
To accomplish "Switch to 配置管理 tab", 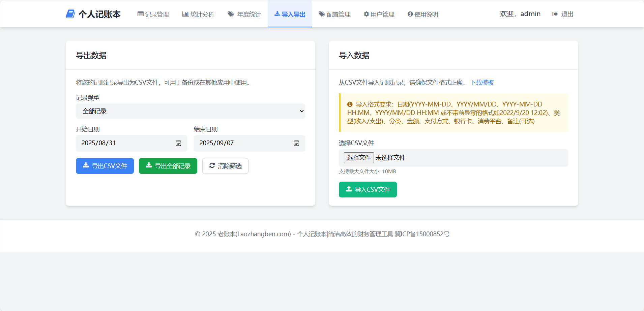I will 334,14.
